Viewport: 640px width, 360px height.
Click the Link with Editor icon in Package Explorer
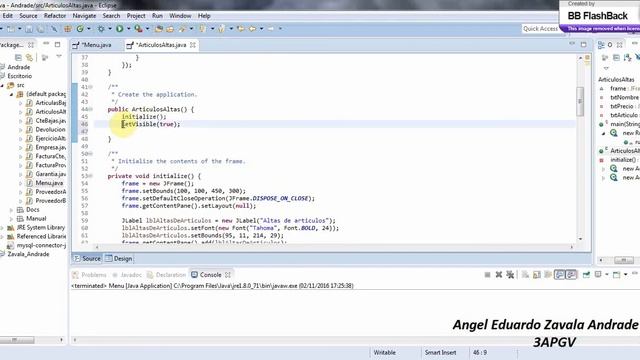pos(29,58)
